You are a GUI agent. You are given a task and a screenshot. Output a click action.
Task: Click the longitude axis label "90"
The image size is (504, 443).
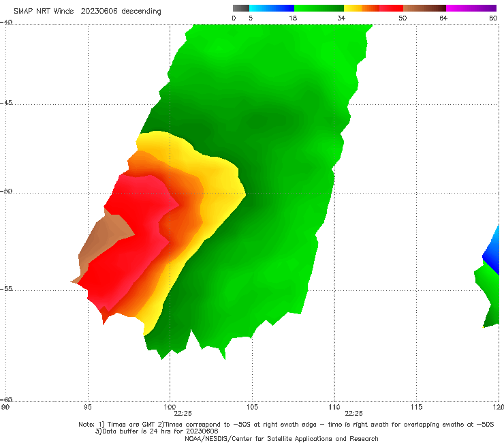pos(5,408)
